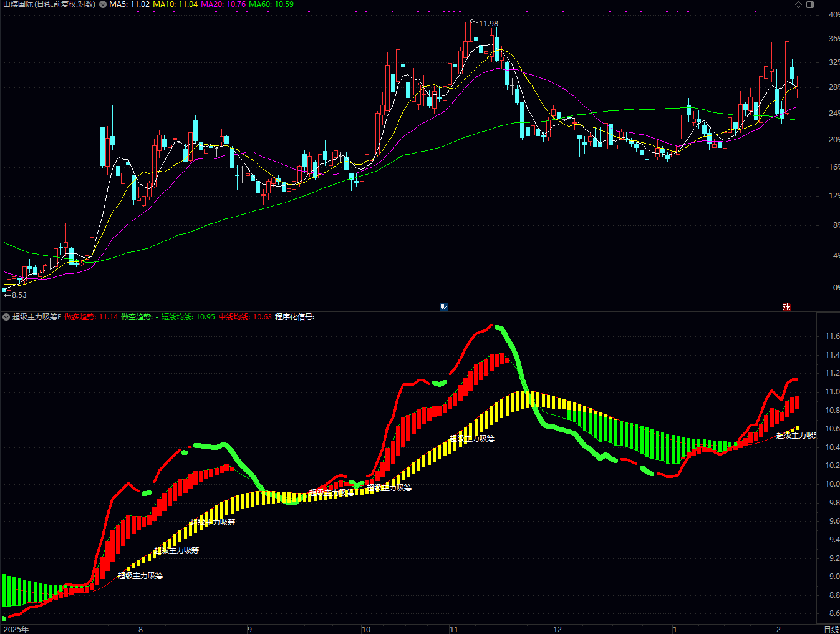This screenshot has height=634, width=840.
Task: Select the MA5 moving average label
Action: pos(129,4)
